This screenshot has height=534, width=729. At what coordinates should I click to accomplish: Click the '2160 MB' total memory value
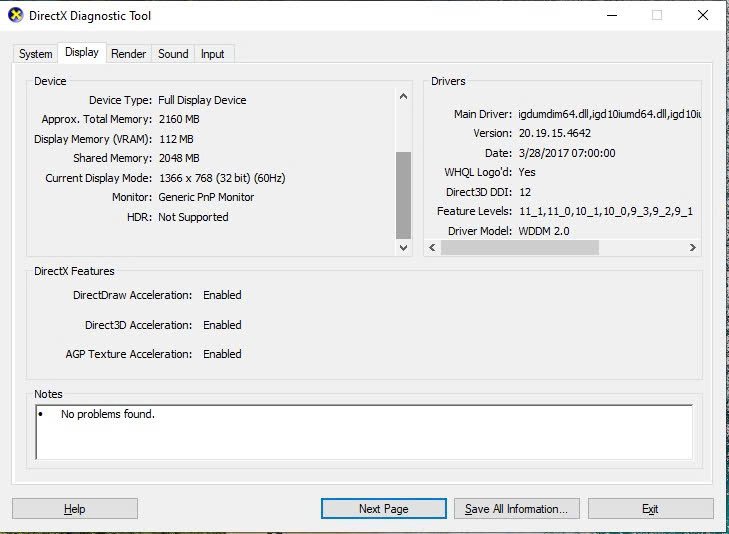[x=179, y=119]
